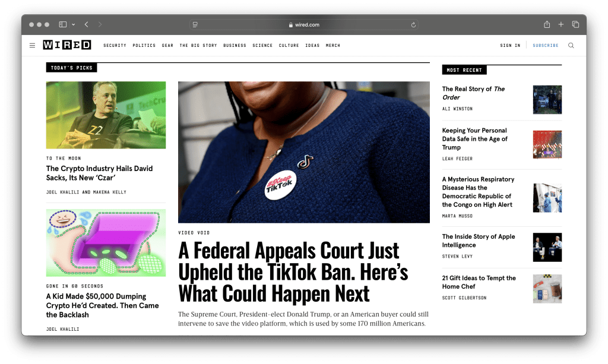Click the reader mode icon in address bar
This screenshot has width=608, height=364.
pos(195,24)
